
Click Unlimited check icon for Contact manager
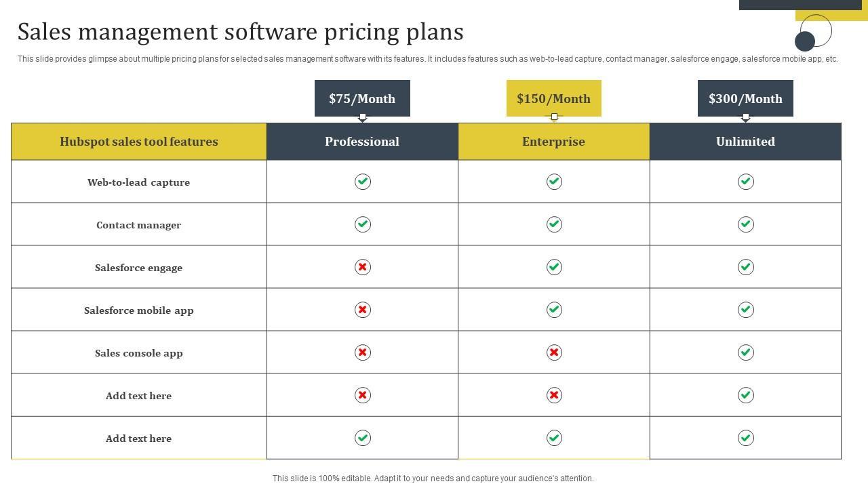pyautogui.click(x=745, y=224)
